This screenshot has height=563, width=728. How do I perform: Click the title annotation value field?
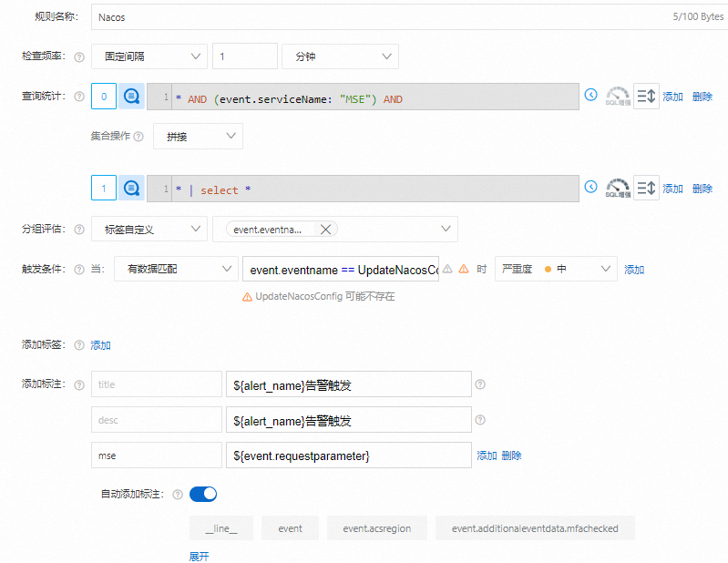[349, 384]
